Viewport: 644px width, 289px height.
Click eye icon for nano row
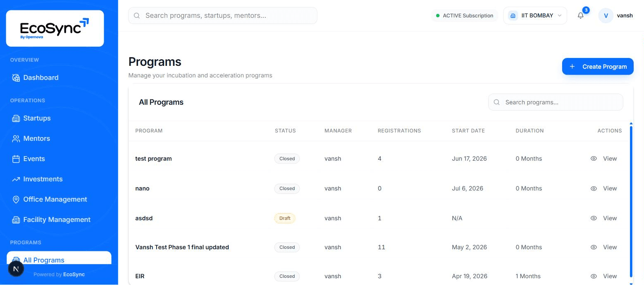[594, 188]
